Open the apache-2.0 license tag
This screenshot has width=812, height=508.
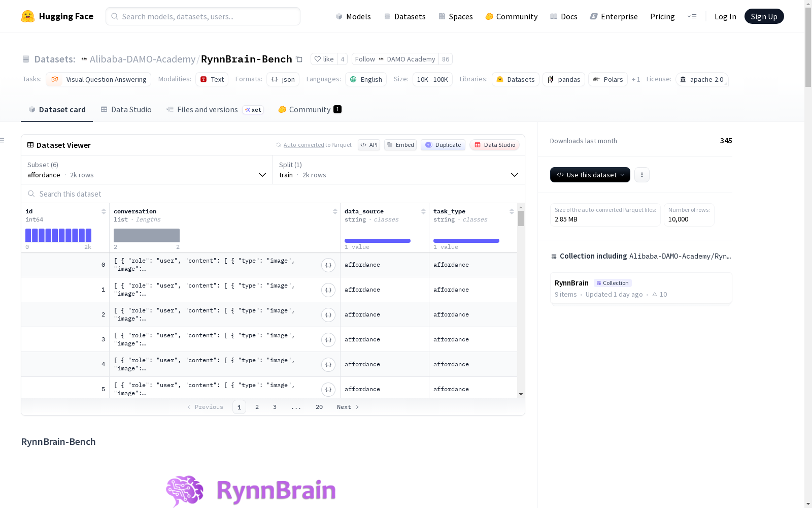point(702,79)
